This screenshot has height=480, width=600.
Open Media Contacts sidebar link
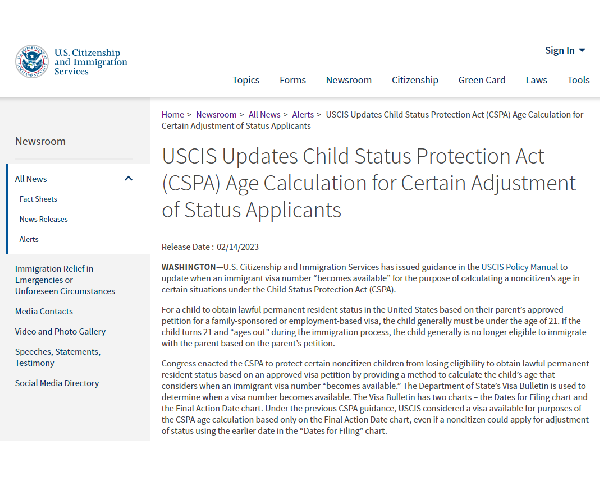tap(44, 311)
